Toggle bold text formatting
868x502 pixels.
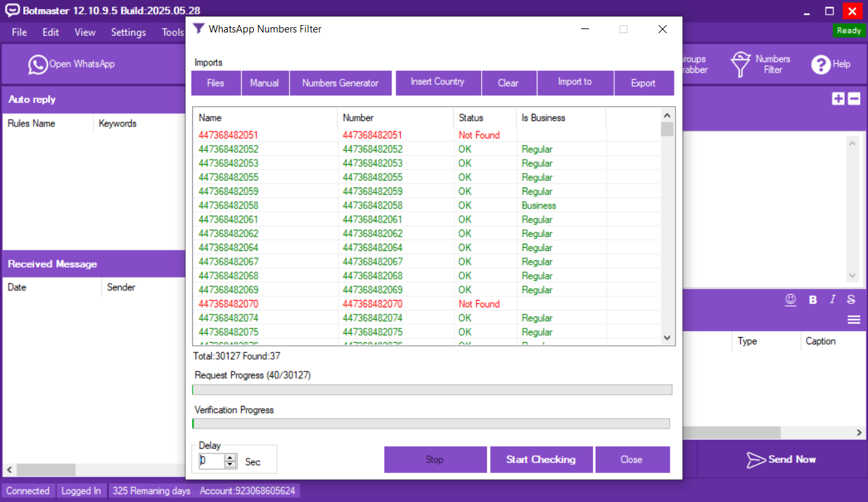tap(812, 299)
